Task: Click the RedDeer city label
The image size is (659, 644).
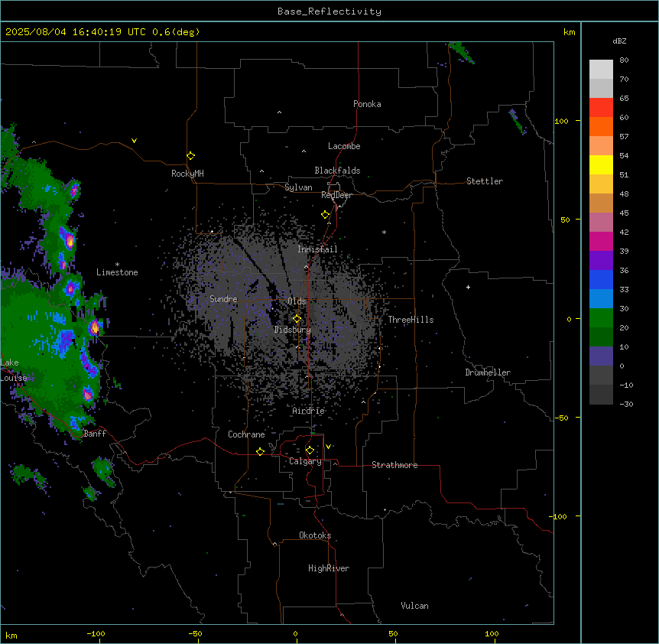Action: point(336,195)
